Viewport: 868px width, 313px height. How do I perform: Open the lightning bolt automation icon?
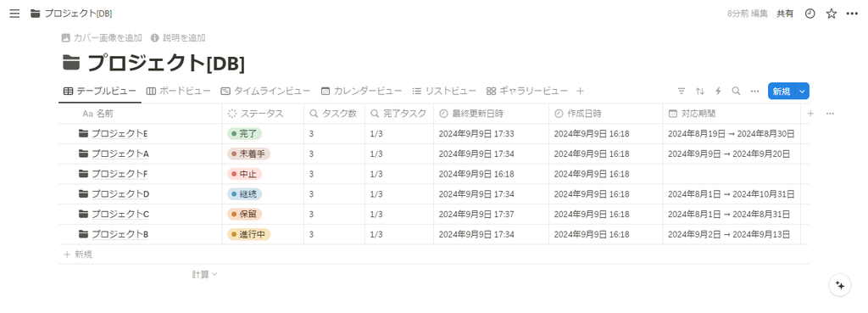[718, 91]
